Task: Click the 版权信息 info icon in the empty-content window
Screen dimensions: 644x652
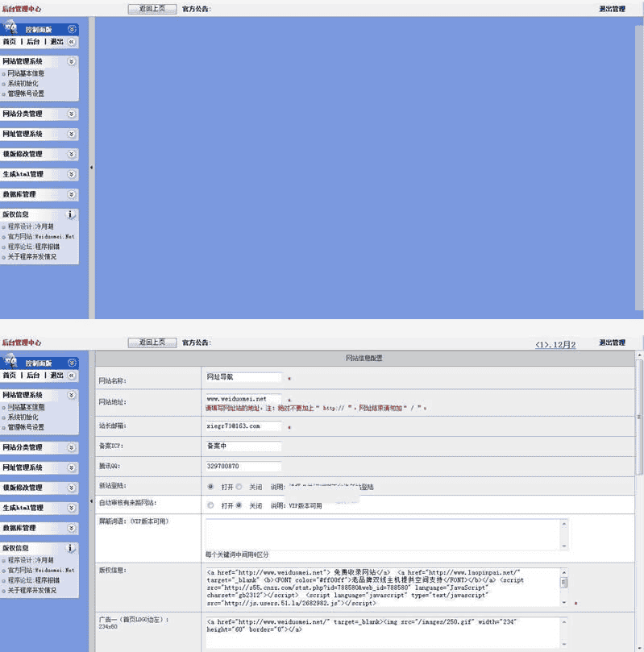Action: pyautogui.click(x=70, y=214)
